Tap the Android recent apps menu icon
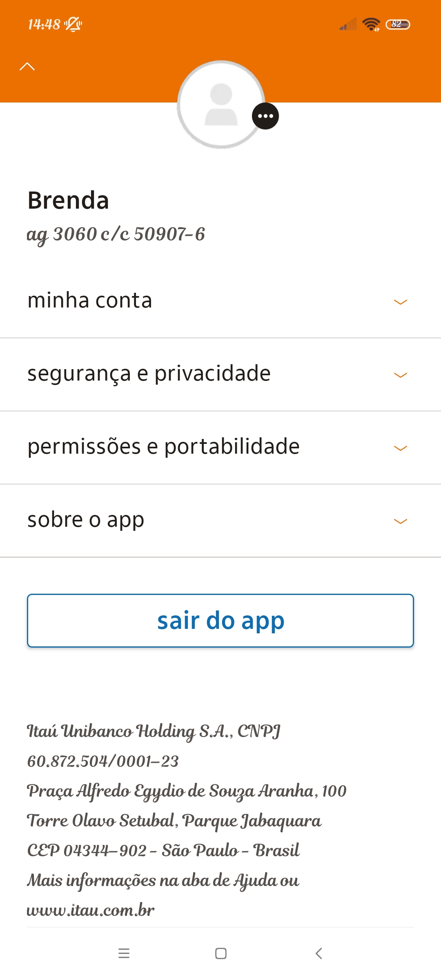Screen dimensions: 441x980 pos(124,953)
